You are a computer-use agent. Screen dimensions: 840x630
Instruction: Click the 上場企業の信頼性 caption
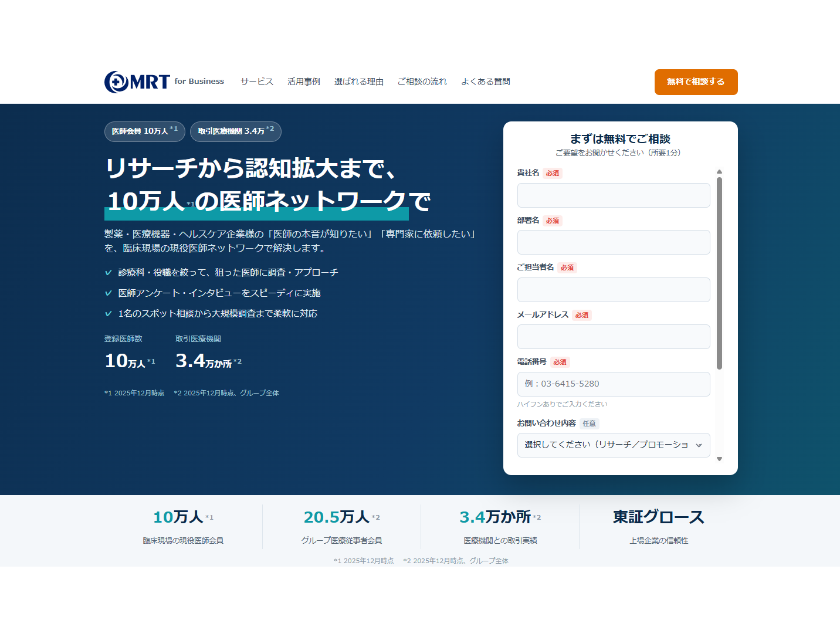[659, 541]
